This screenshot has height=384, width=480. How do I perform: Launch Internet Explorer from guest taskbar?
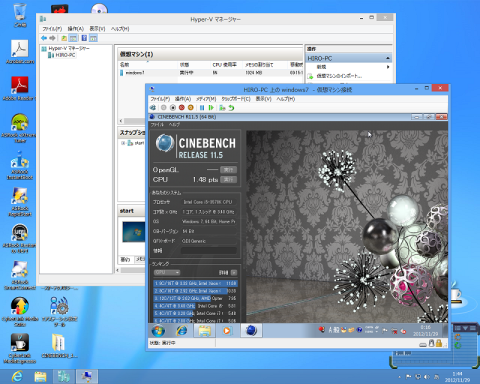pyautogui.click(x=182, y=330)
